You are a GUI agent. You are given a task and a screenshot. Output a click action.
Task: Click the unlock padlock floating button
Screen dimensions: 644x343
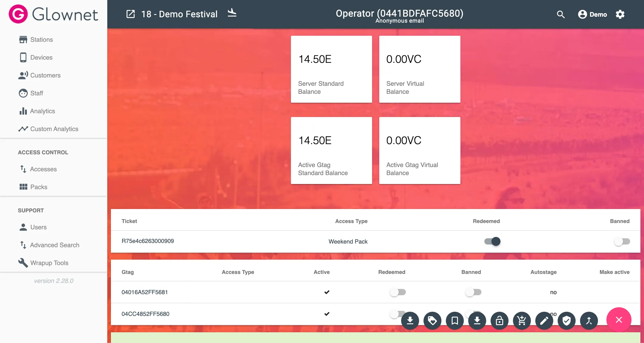(499, 321)
